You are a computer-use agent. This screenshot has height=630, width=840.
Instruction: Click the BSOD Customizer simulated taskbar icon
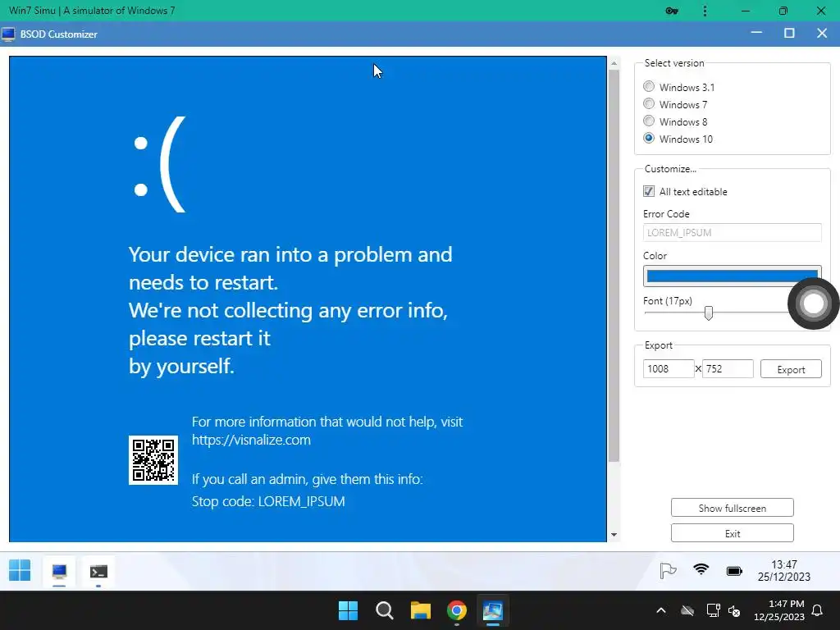click(59, 571)
